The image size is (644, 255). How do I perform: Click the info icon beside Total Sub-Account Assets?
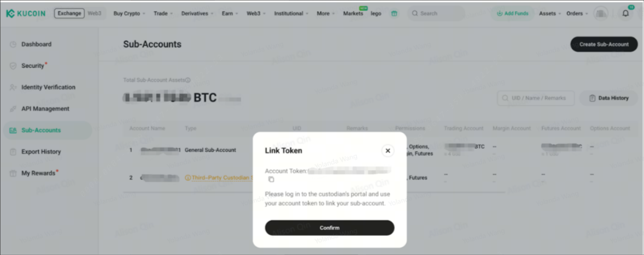[x=188, y=80]
